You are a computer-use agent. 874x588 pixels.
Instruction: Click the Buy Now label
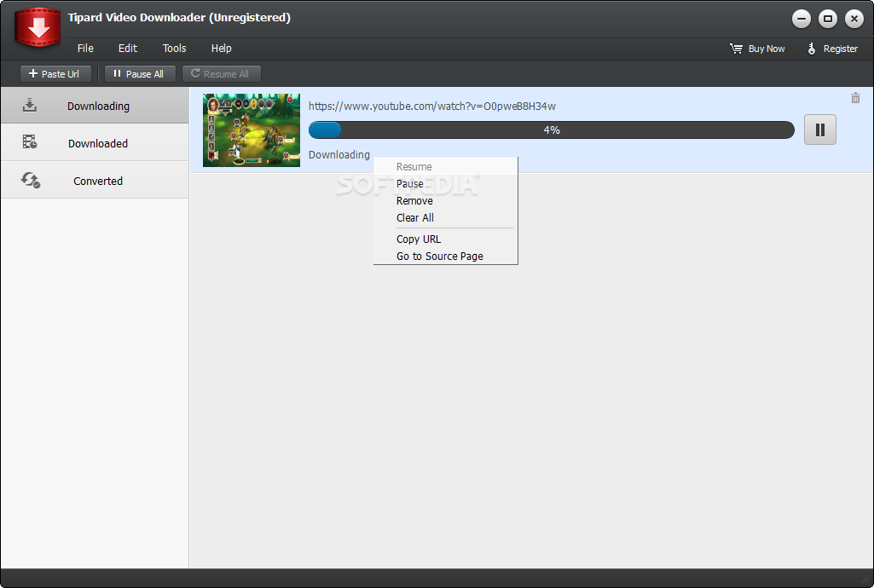(x=767, y=49)
